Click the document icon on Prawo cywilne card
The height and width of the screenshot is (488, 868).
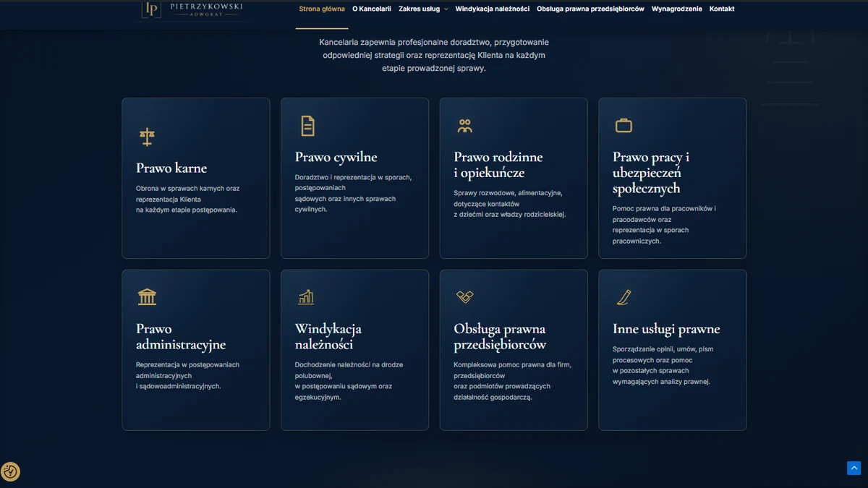pos(307,126)
